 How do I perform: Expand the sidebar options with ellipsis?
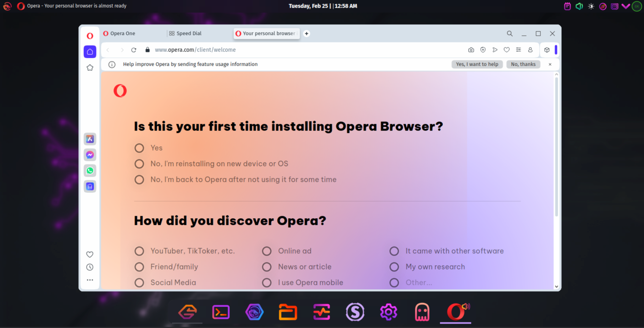[x=90, y=280]
